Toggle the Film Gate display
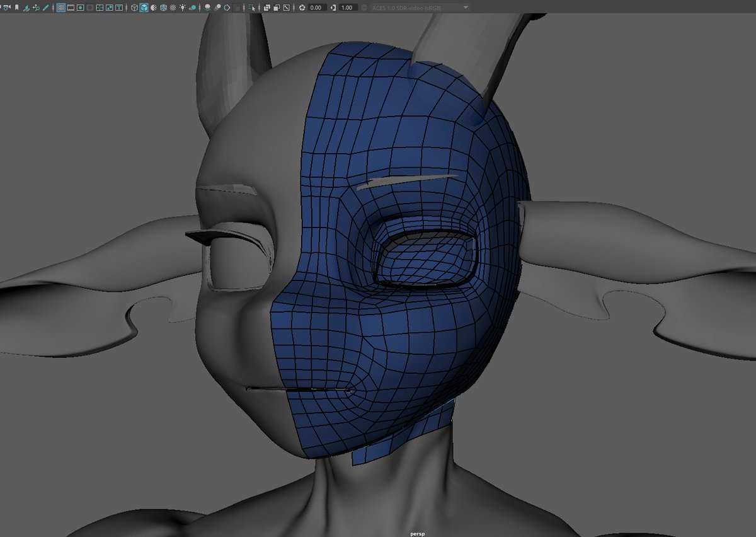This screenshot has height=537, width=756. tap(71, 8)
